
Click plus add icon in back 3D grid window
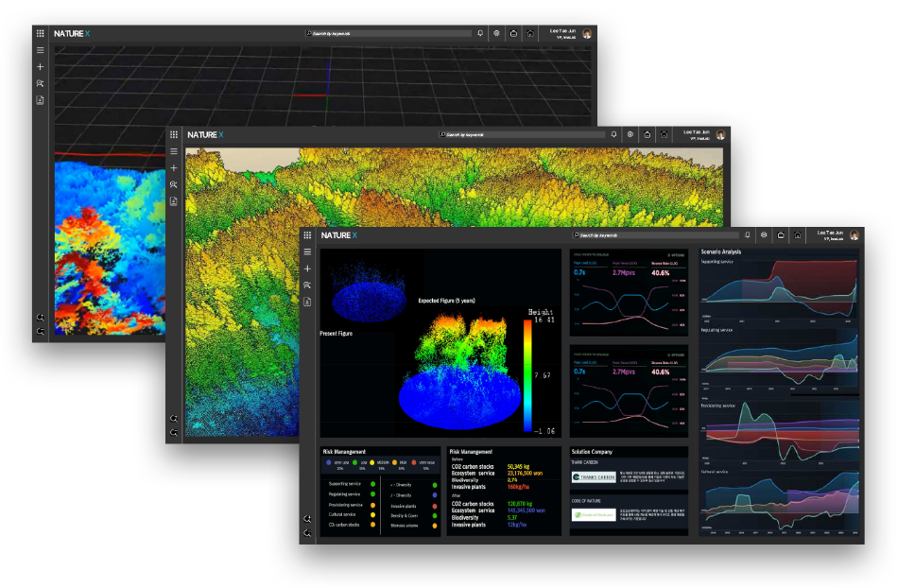pos(41,67)
